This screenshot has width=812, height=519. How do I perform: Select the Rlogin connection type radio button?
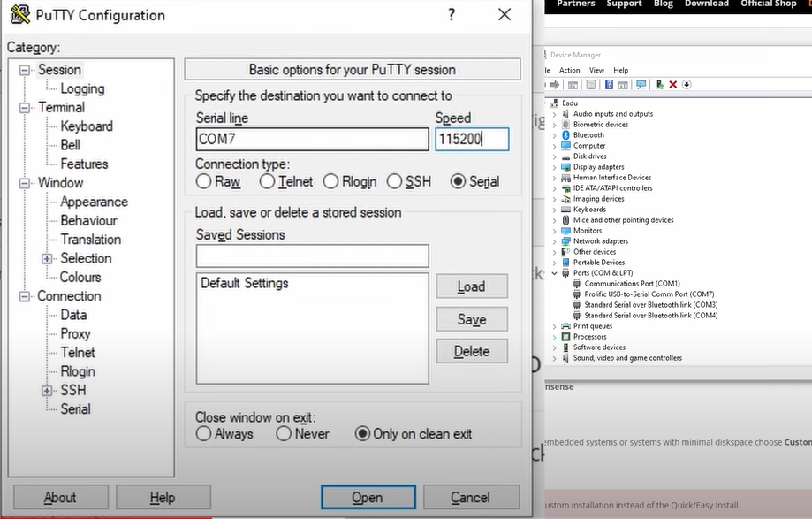tap(330, 181)
